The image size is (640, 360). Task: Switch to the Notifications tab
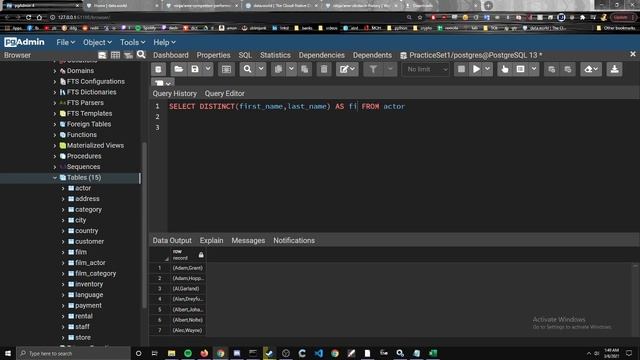point(294,241)
